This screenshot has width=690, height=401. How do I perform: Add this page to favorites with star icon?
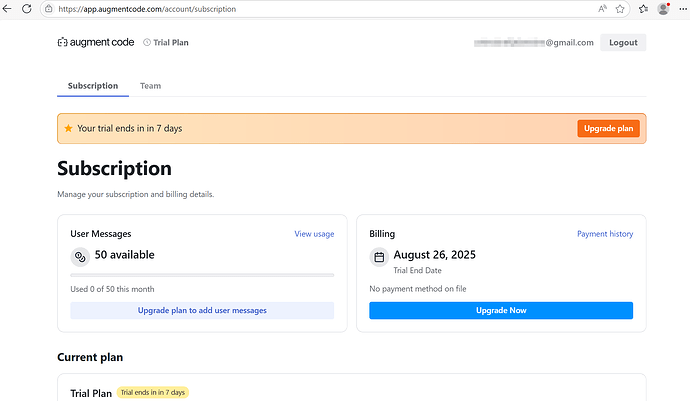point(620,8)
